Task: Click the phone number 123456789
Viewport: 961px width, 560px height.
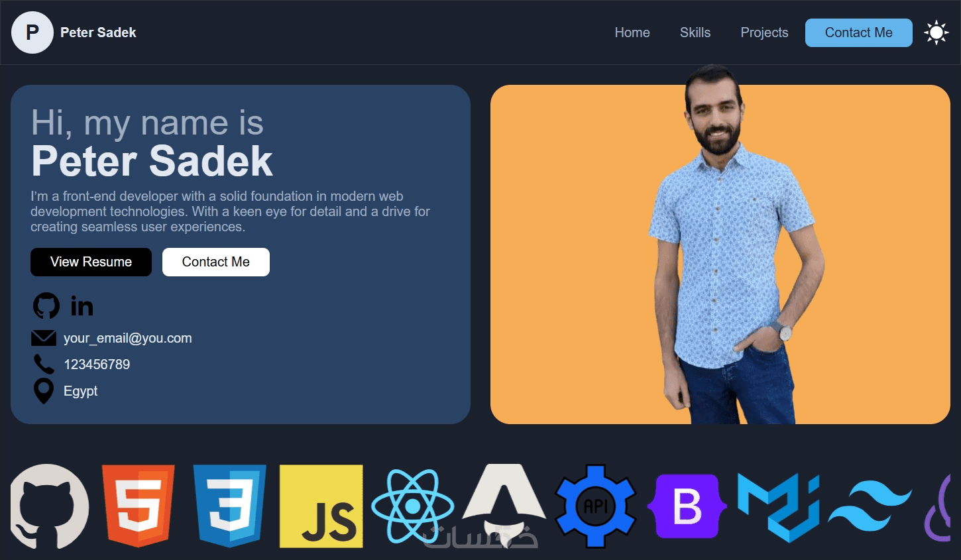Action: (x=97, y=364)
